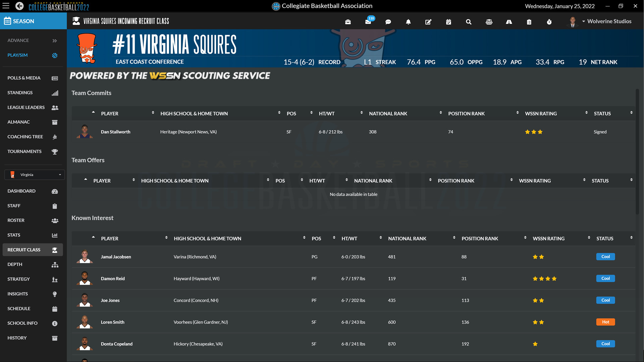Open the notifications bell
This screenshot has height=362, width=644.
408,22
